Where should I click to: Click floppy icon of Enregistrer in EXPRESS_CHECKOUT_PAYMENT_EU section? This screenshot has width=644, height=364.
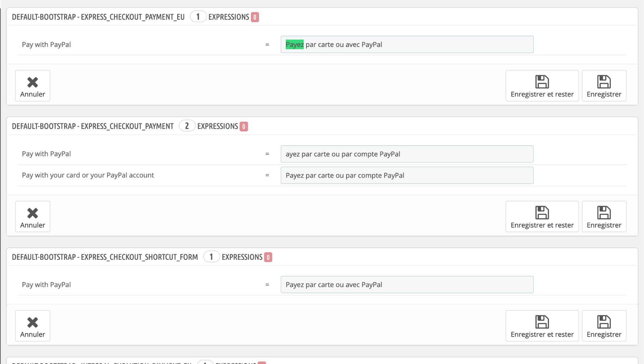[604, 82]
